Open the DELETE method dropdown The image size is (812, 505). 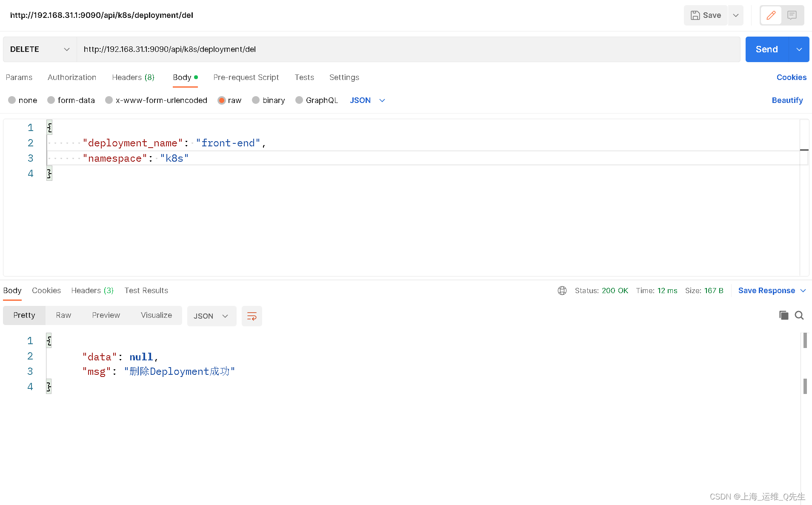tap(40, 49)
